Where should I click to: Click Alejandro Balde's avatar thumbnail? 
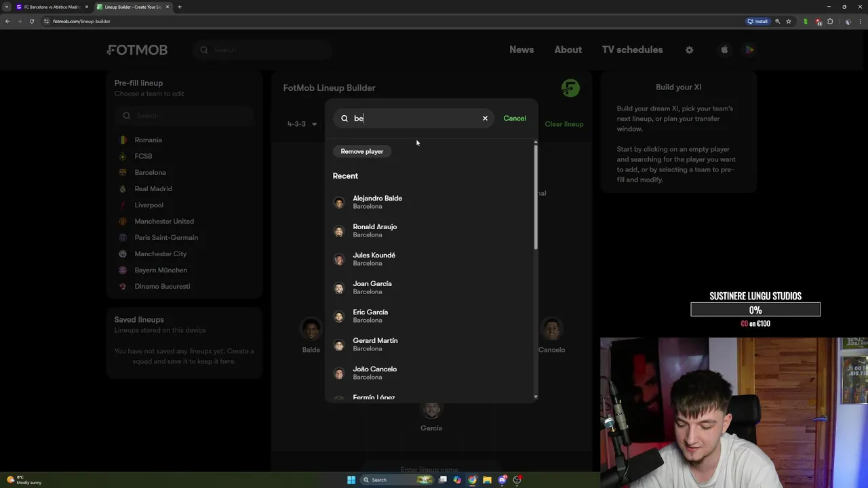pyautogui.click(x=339, y=203)
